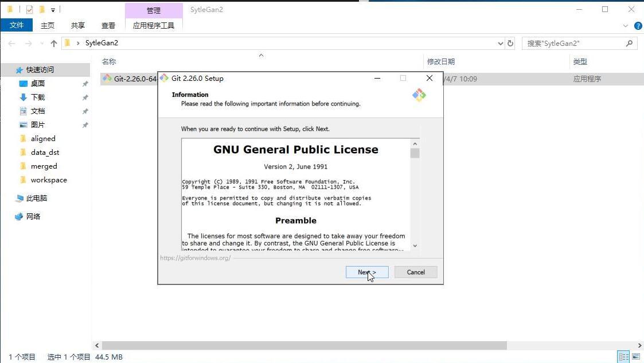Image resolution: width=644 pixels, height=363 pixels.
Task: Click the 应用程序 type cell of the Git file
Action: click(x=587, y=79)
